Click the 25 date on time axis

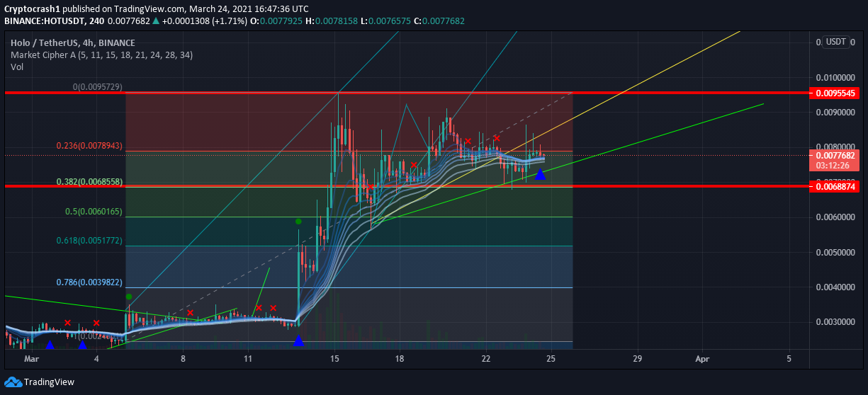coord(551,359)
